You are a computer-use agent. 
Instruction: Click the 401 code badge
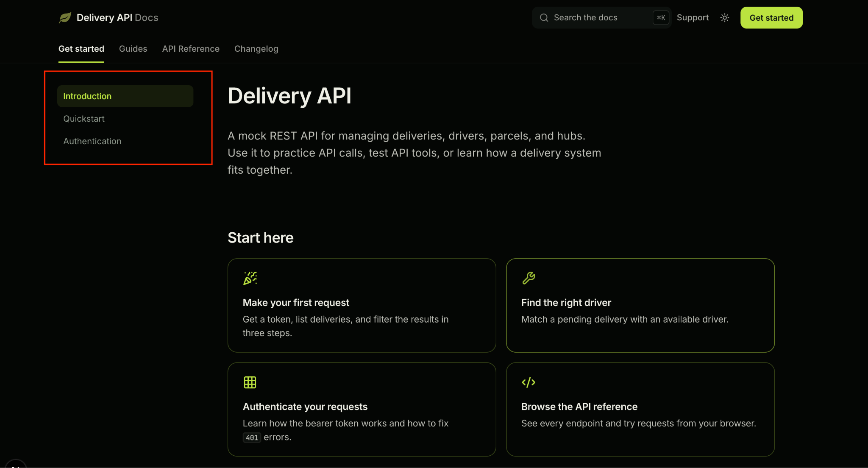point(252,437)
